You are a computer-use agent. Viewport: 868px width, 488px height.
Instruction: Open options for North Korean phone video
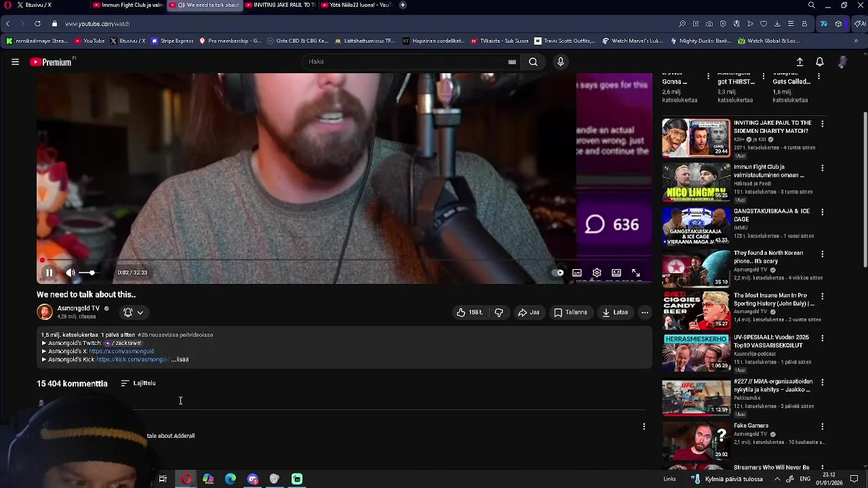tap(822, 254)
